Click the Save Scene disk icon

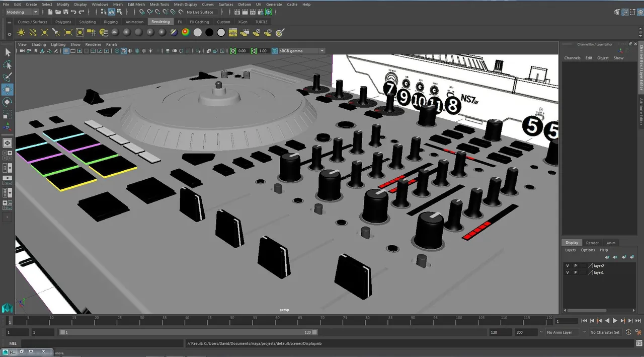point(66,12)
